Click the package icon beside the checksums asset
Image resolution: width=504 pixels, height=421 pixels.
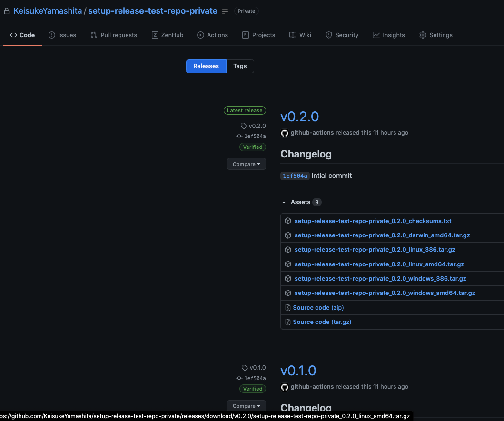point(288,221)
